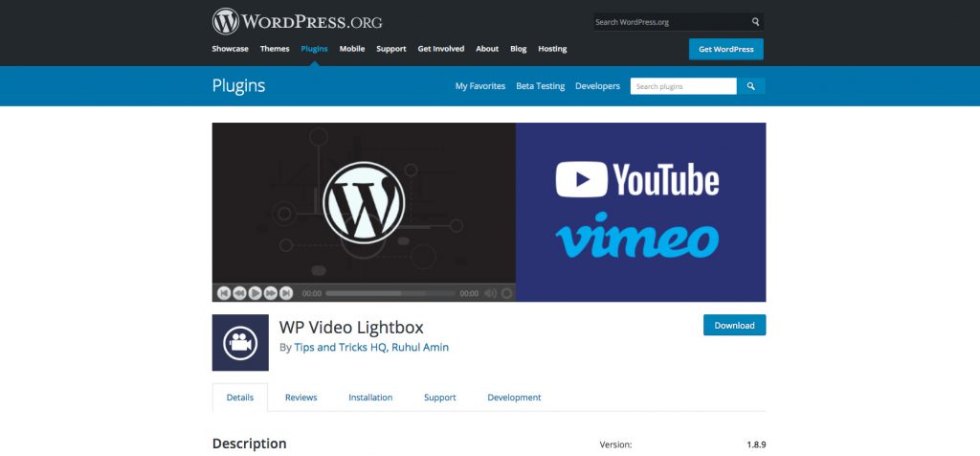Click the WordPress.org logo
Viewport: 980px width, 456px height.
(297, 21)
